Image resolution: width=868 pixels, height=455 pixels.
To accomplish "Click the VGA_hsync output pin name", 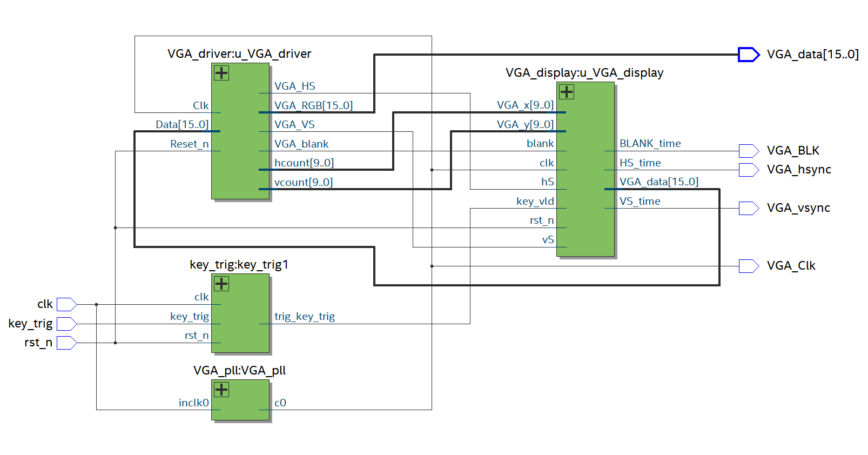I will tap(799, 170).
